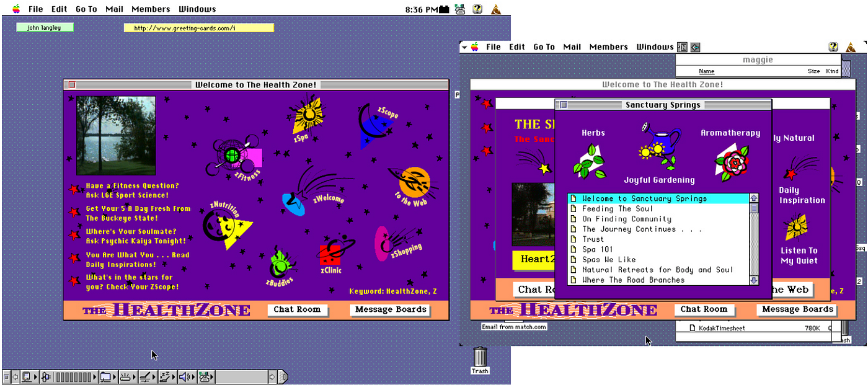Open the Control Strip power settings module menu
868x390 pixels.
(147, 376)
